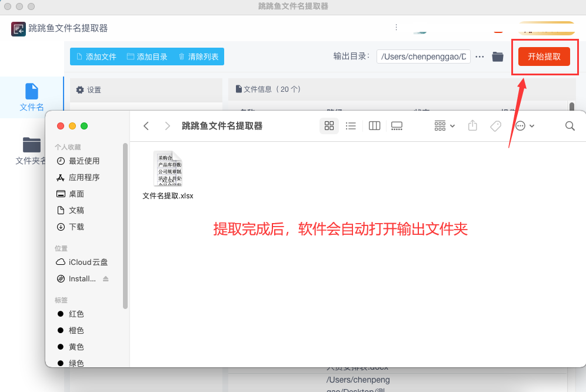Click the Finder share icon

(472, 126)
